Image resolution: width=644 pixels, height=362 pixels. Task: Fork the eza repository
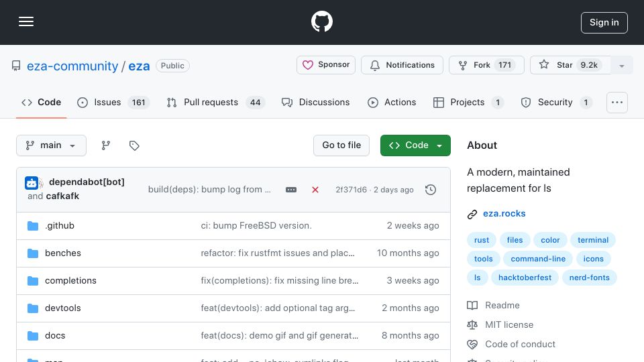point(486,65)
